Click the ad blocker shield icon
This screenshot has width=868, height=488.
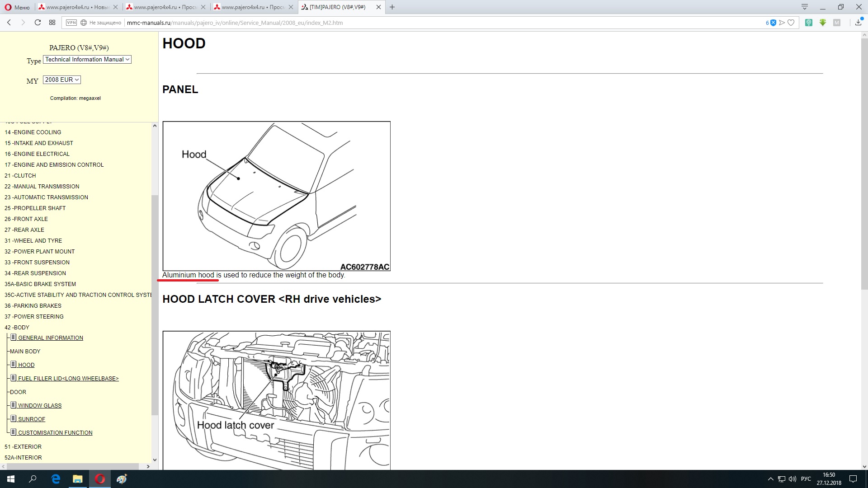773,23
